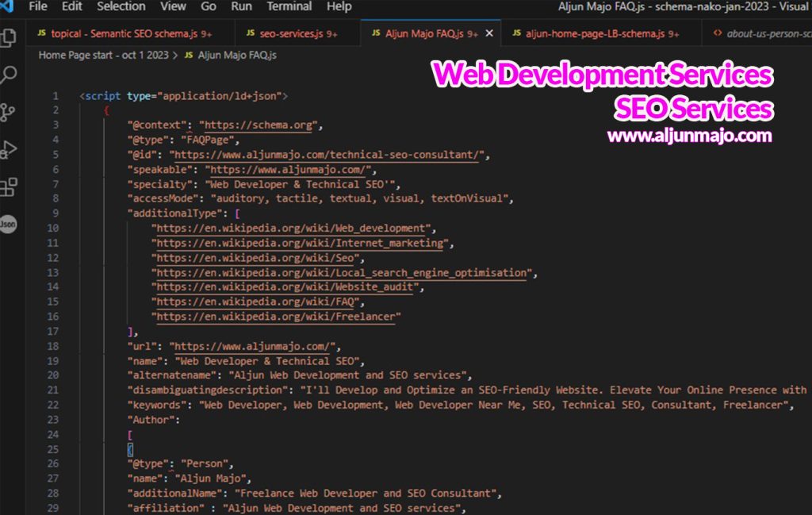Screen dimensions: 812x515
Task: Open the wiki/Seo Wikipedia link
Action: (x=255, y=258)
